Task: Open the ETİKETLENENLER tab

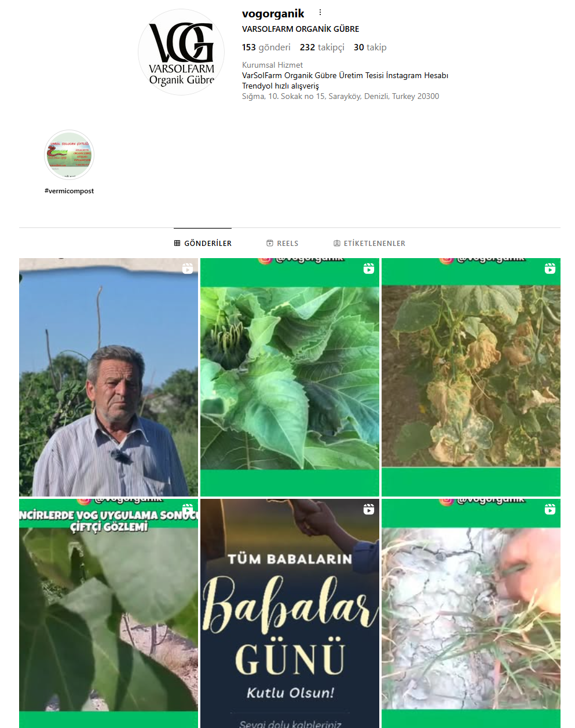Action: (369, 243)
